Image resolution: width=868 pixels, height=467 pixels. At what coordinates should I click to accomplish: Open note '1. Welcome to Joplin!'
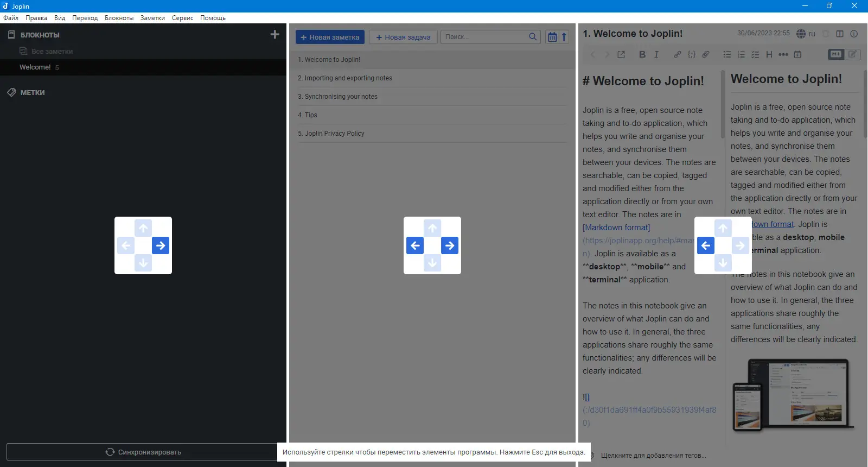coord(432,60)
